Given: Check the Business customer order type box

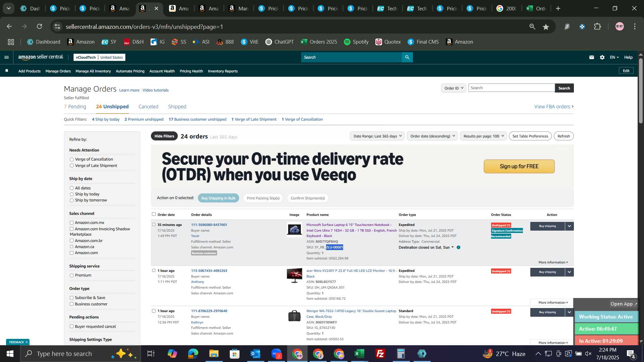Looking at the screenshot, I should coord(71,304).
